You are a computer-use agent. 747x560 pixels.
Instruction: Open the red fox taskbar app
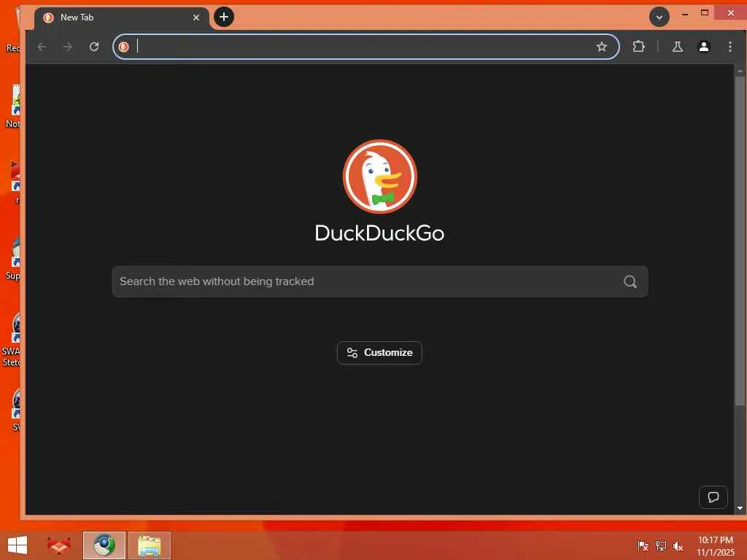pos(58,545)
